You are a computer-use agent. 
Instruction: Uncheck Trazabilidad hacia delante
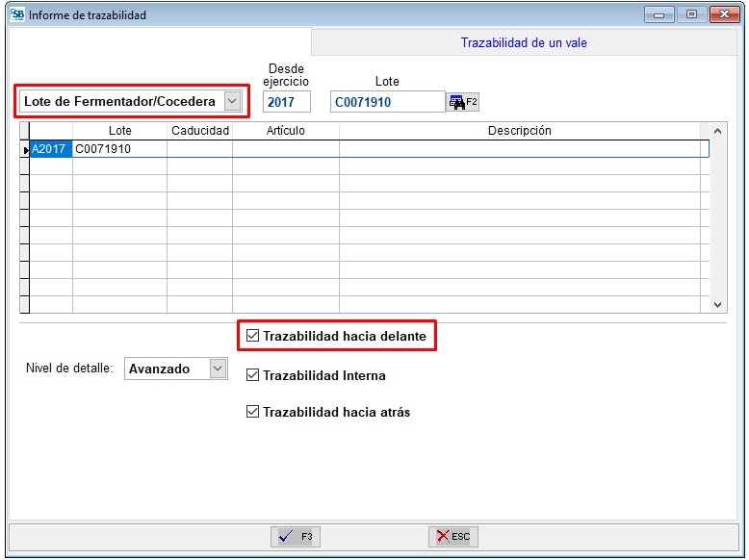tap(253, 337)
